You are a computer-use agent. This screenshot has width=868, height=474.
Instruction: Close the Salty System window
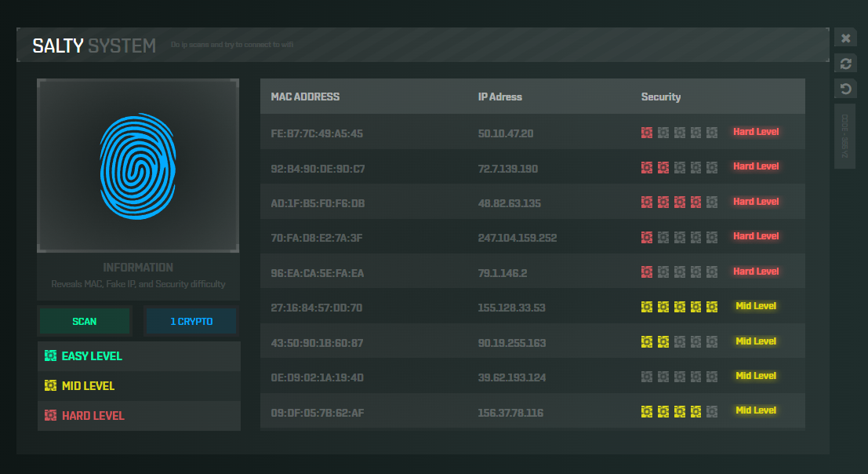(x=845, y=38)
